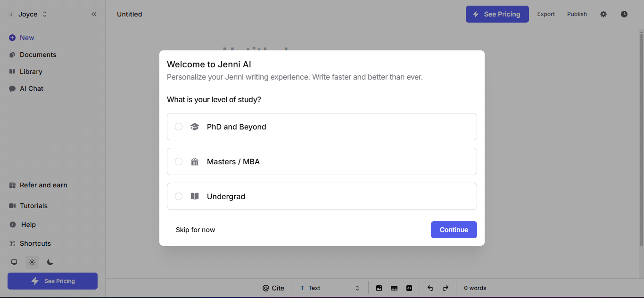The image size is (644, 298).
Task: Insert a table using the table icon
Action: (394, 288)
